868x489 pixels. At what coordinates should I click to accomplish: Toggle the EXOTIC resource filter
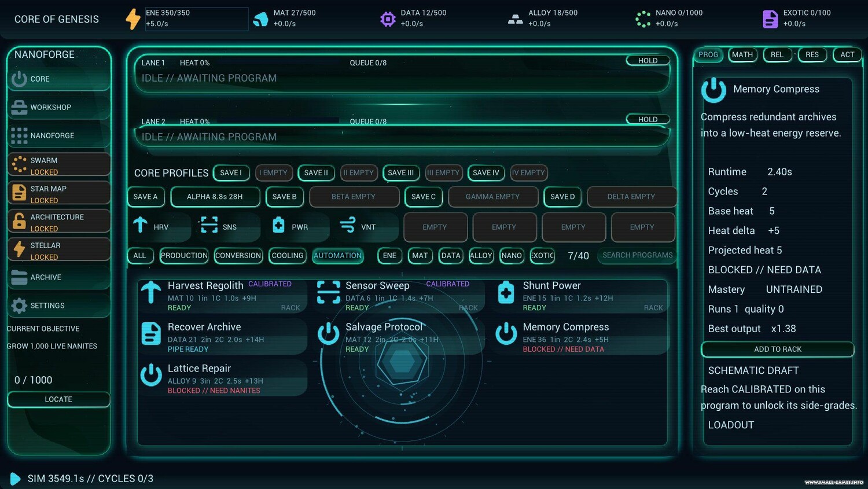coord(542,255)
